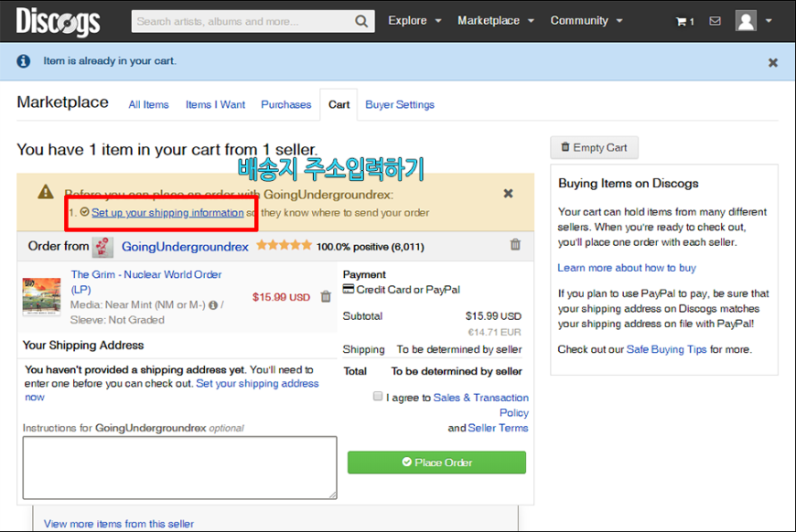Click the five-star seller rating
Viewport: 796px width, 532px height.
click(284, 246)
